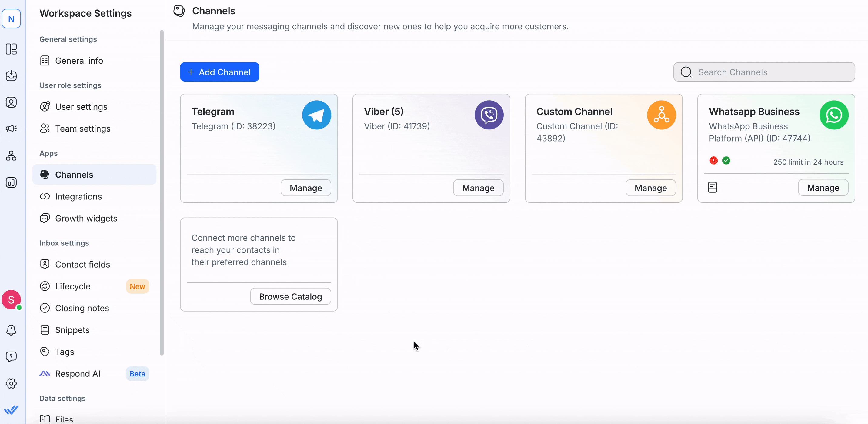868x424 pixels.
Task: Open Team settings under User role settings
Action: [83, 129]
